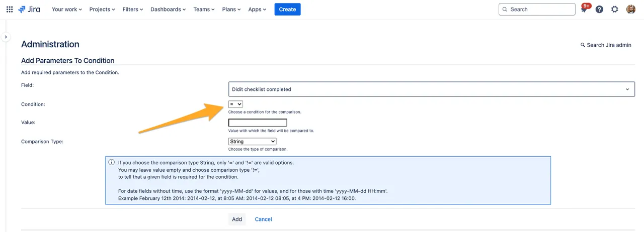
Task: Open the Dashboards menu
Action: [168, 9]
